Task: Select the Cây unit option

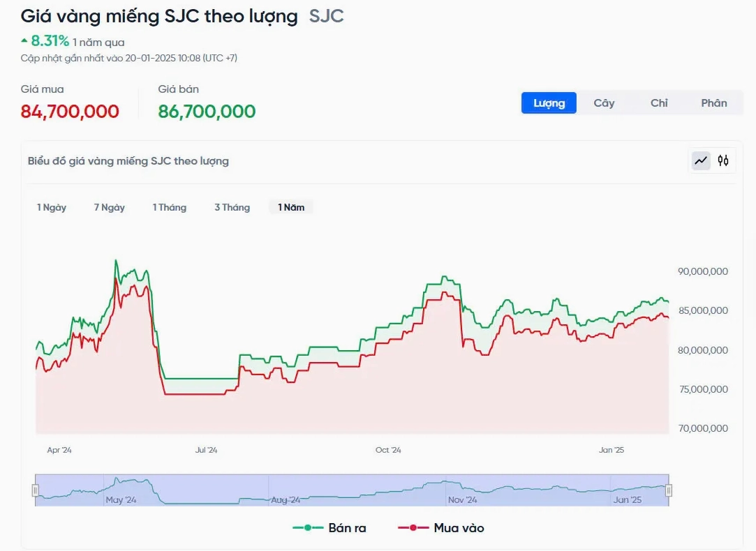Action: 604,103
